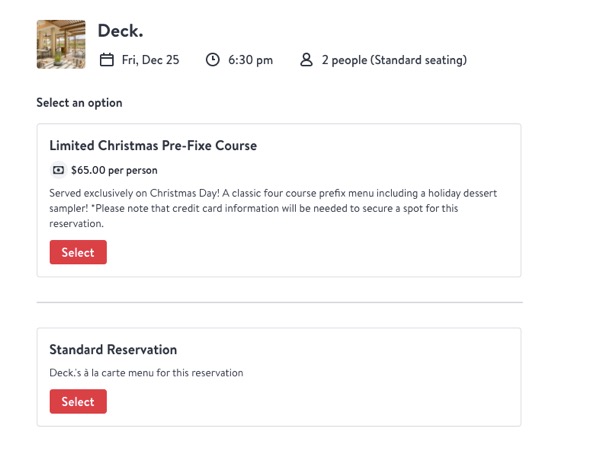This screenshot has height=464, width=600.
Task: Click inside the Standard Reservation card area
Action: (279, 377)
